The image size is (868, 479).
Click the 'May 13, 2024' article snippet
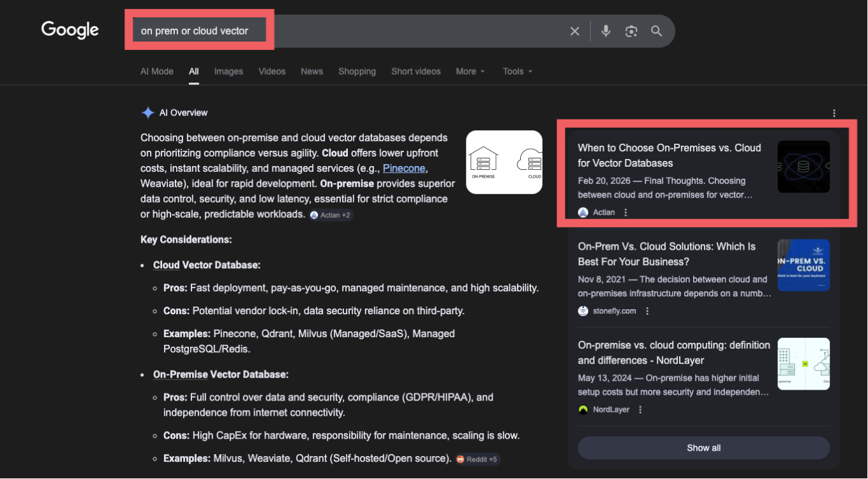pos(673,385)
